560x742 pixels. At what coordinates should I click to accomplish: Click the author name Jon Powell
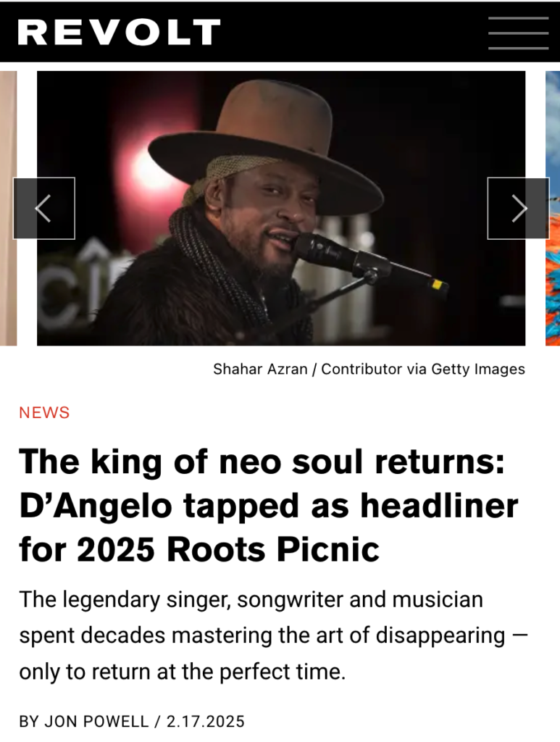96,722
